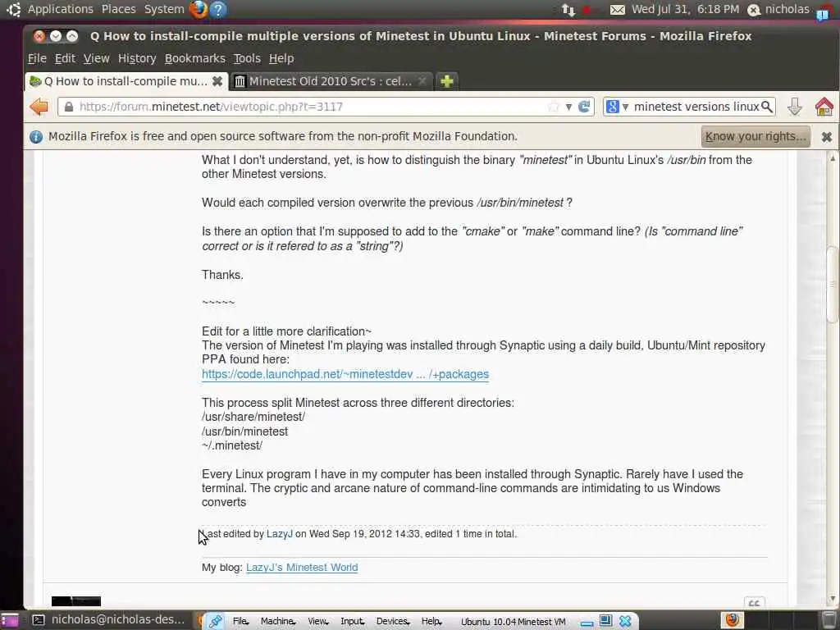840x630 pixels.
Task: Click the trash icon in bottom panel
Action: click(829, 620)
